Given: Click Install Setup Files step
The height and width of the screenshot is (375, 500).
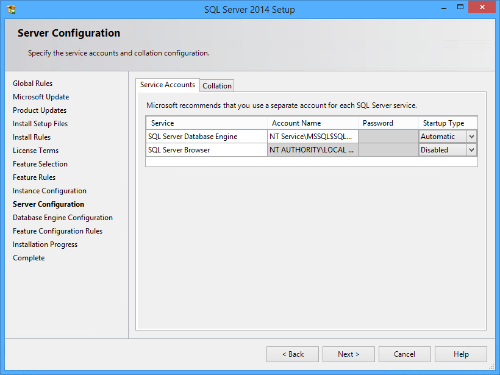Looking at the screenshot, I should tap(40, 124).
